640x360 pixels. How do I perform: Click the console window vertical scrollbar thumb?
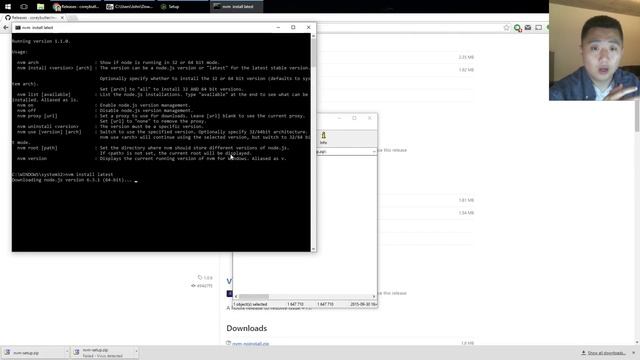[x=313, y=53]
